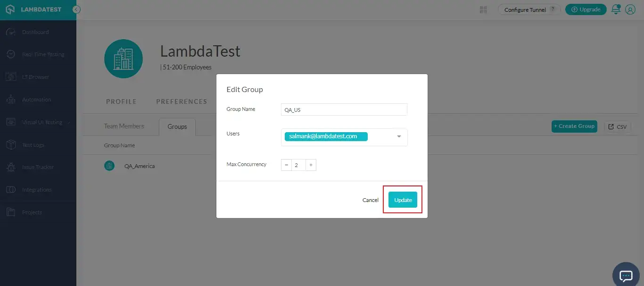Open the chat support bubble icon
This screenshot has width=644, height=286.
point(626,276)
